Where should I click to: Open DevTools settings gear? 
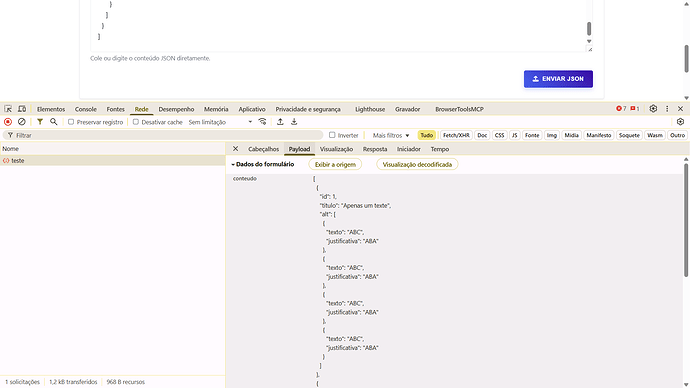pos(653,109)
